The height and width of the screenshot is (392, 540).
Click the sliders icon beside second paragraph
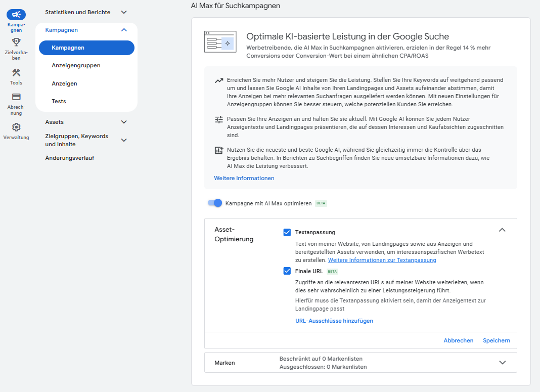[219, 119]
